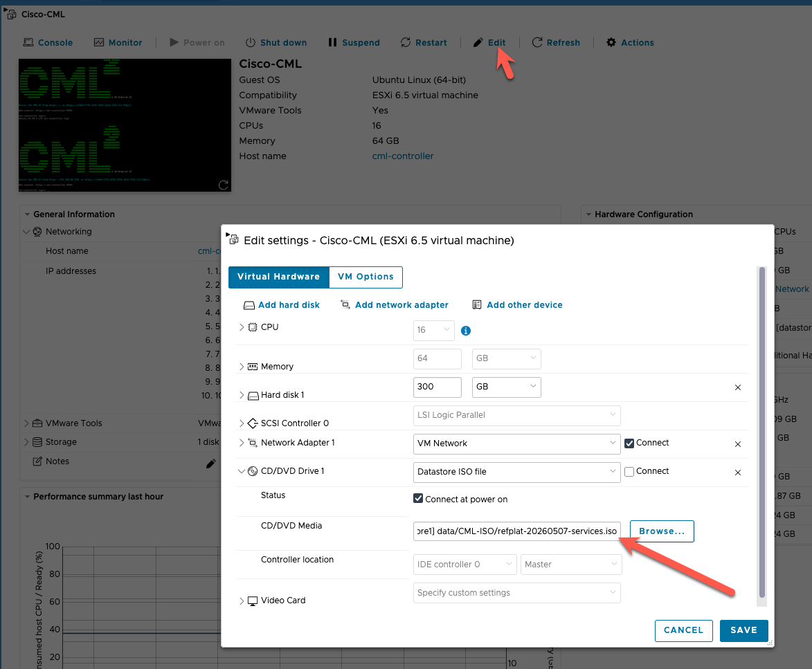Screen dimensions: 812x669
Task: Remove Network Adapter 1 with the X
Action: tap(738, 444)
